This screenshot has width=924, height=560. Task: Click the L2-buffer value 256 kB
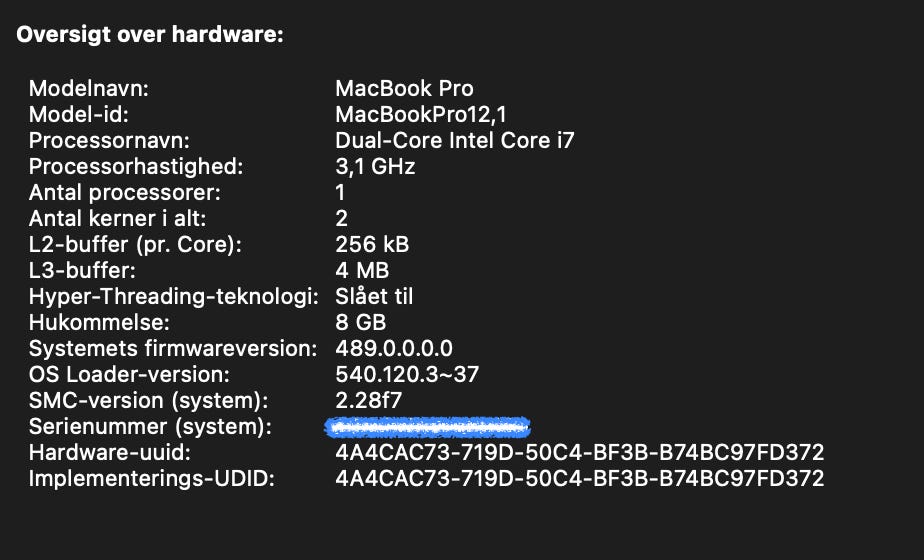click(372, 244)
